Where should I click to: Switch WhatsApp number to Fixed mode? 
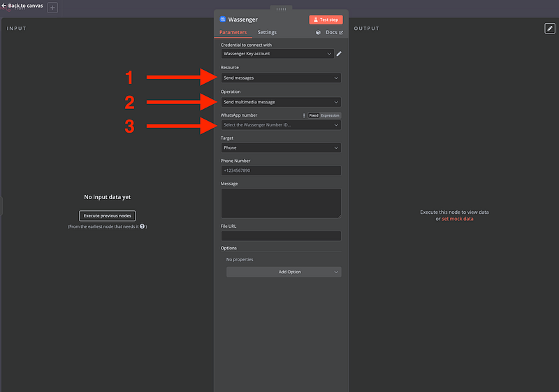click(x=314, y=115)
